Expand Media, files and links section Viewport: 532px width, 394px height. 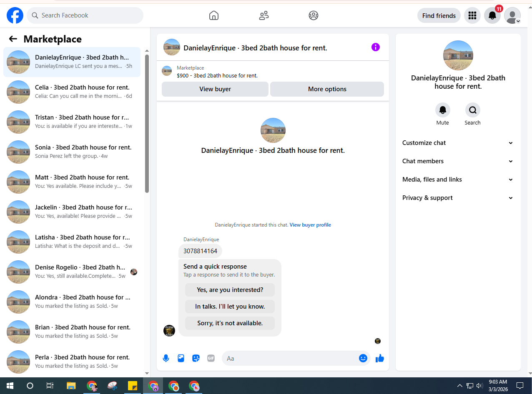[458, 180]
